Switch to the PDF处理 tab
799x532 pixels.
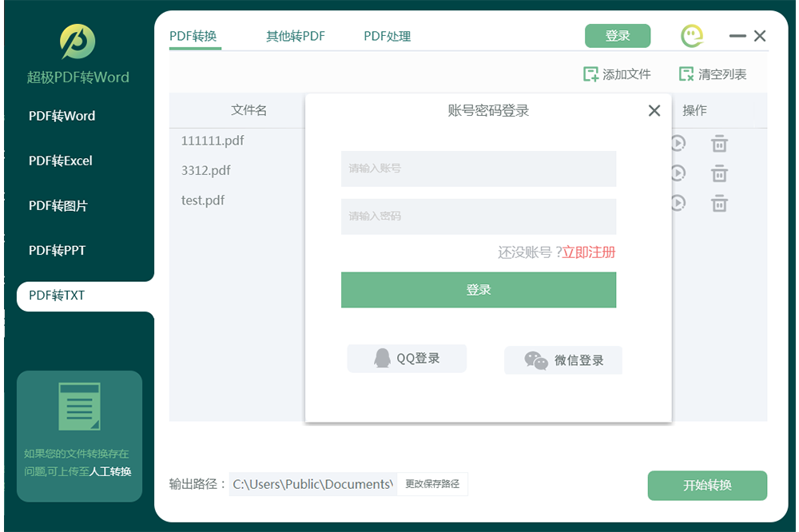(x=388, y=36)
